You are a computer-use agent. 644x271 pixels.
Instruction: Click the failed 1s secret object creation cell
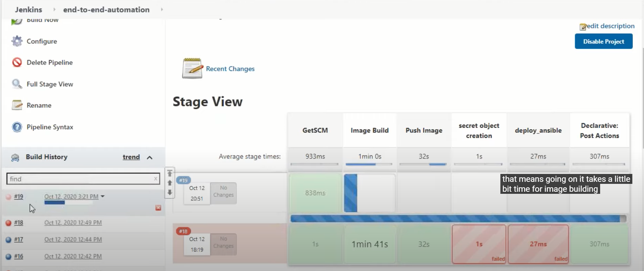tap(479, 244)
